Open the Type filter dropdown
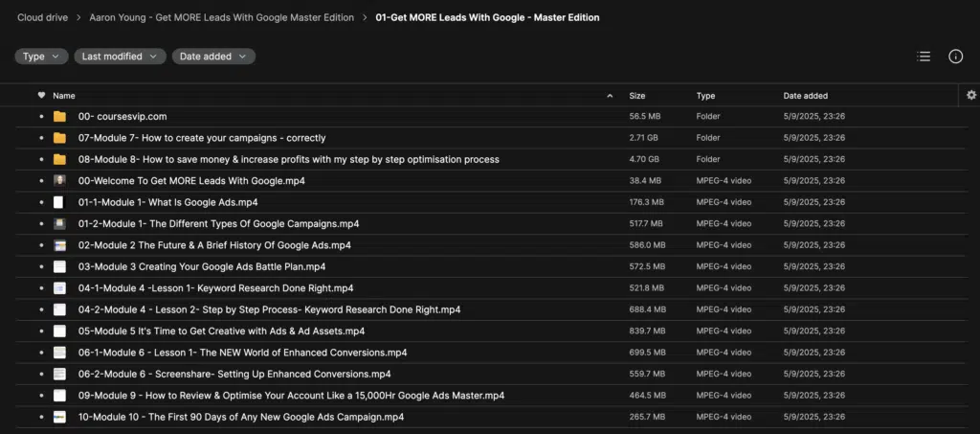 (x=41, y=57)
